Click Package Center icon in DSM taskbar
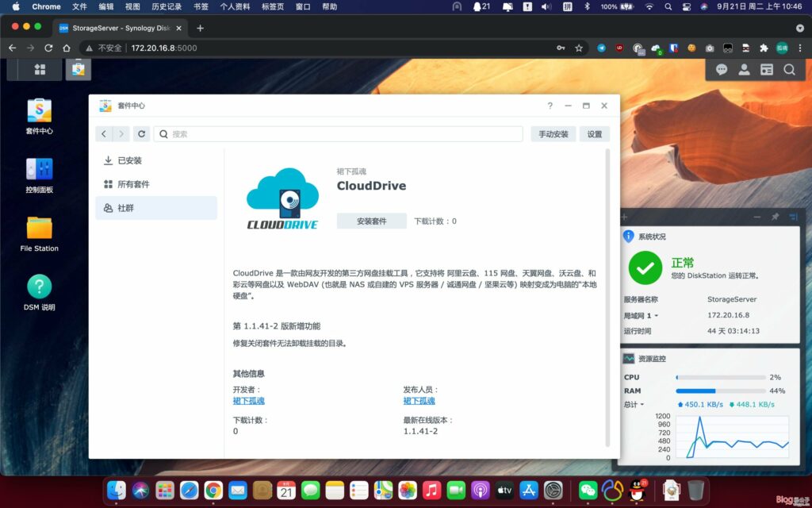812x508 pixels. coord(79,70)
